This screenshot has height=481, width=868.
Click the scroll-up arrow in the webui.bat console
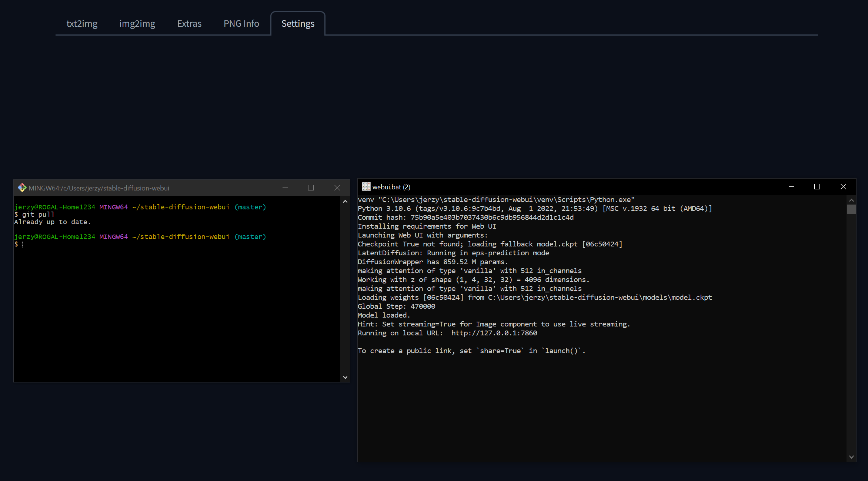coord(851,200)
